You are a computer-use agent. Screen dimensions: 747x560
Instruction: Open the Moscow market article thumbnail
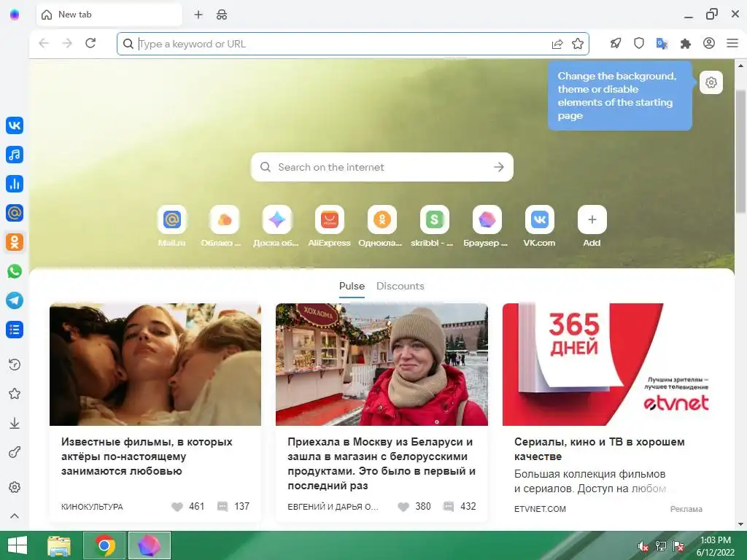click(382, 365)
